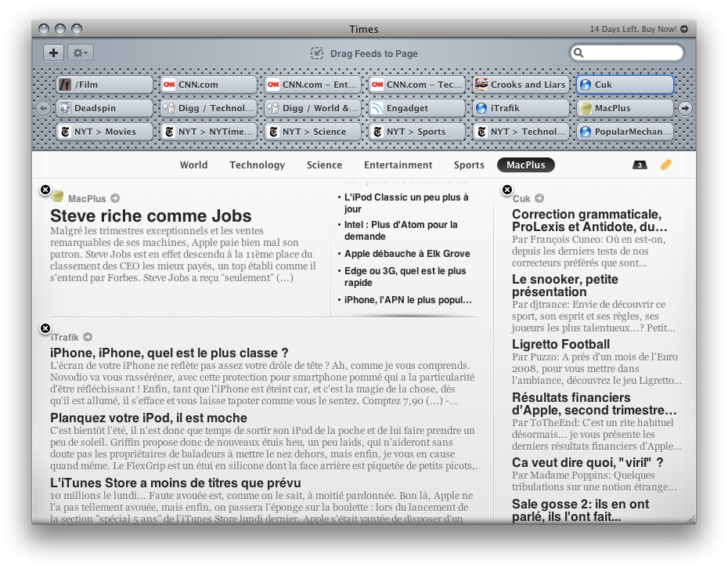Open Sale gosse 2 article

pos(580,510)
